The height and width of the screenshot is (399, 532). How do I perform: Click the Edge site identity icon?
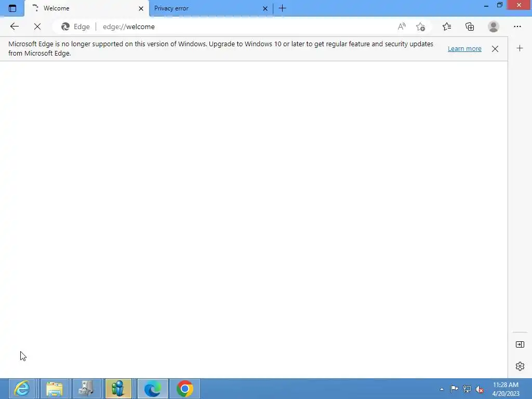pos(75,26)
